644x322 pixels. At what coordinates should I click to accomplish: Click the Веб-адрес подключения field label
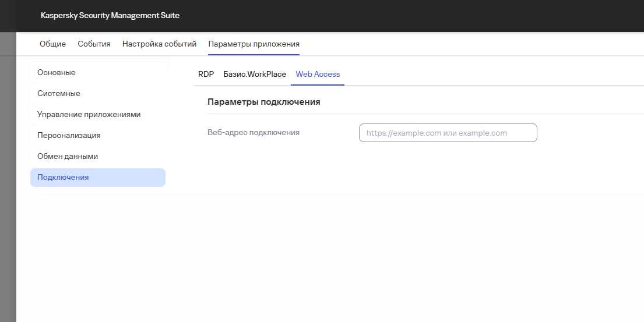(254, 133)
